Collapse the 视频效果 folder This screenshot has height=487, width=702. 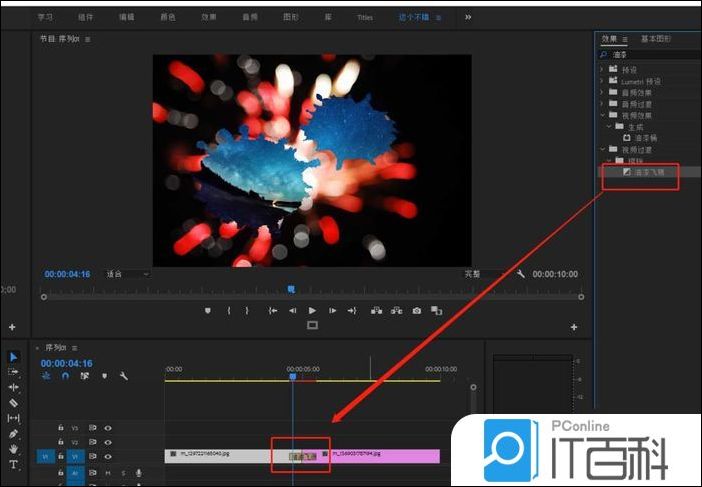click(x=602, y=115)
